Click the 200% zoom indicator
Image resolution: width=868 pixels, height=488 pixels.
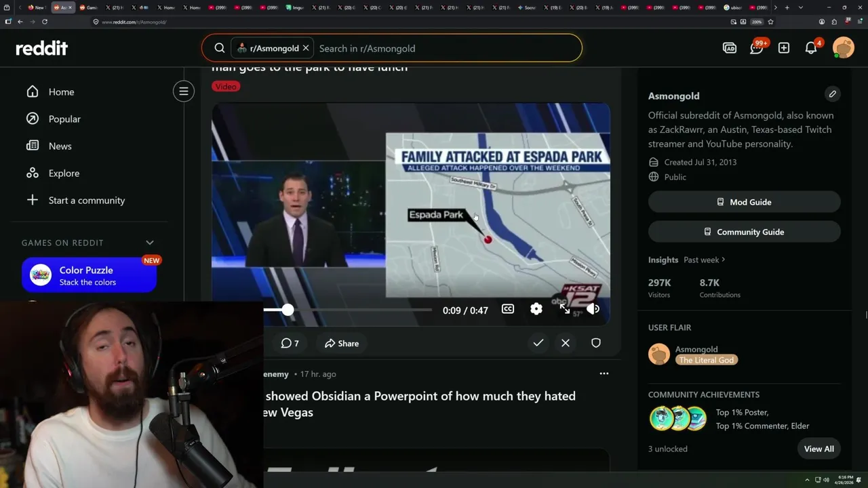click(756, 22)
